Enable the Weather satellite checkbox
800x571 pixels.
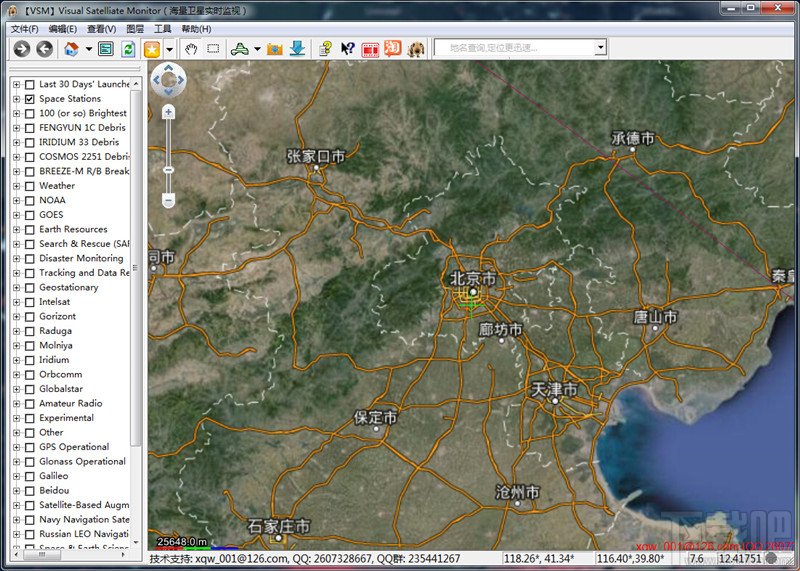30,186
